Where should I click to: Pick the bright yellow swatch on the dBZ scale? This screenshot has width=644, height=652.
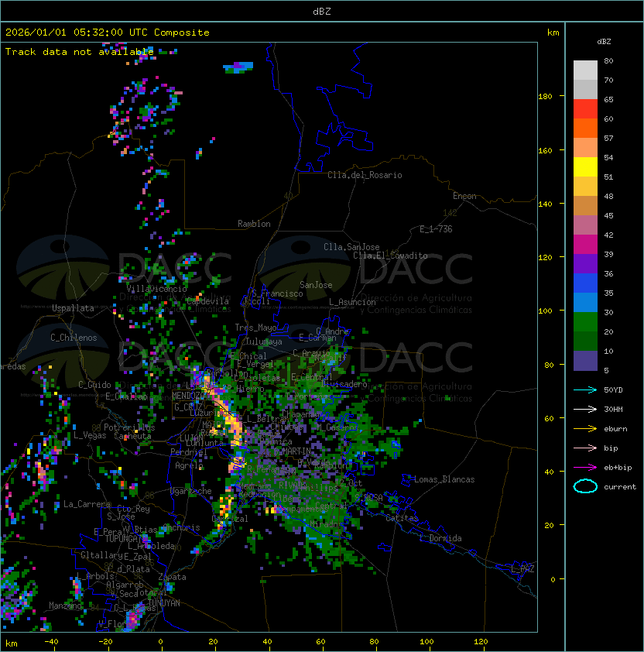585,167
